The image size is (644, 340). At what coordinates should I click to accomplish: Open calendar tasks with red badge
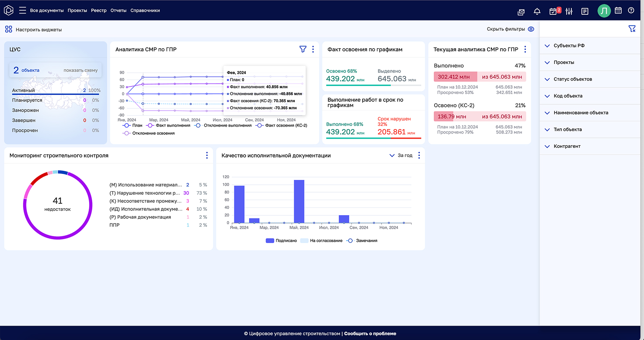554,11
